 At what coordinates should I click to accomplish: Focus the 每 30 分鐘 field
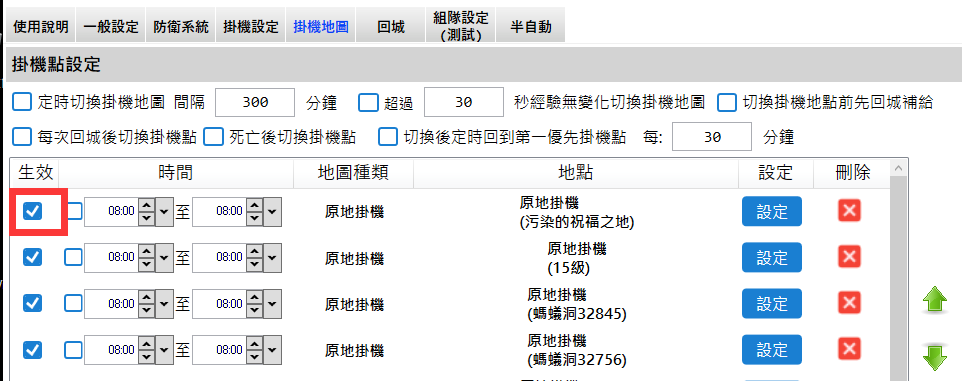[712, 136]
